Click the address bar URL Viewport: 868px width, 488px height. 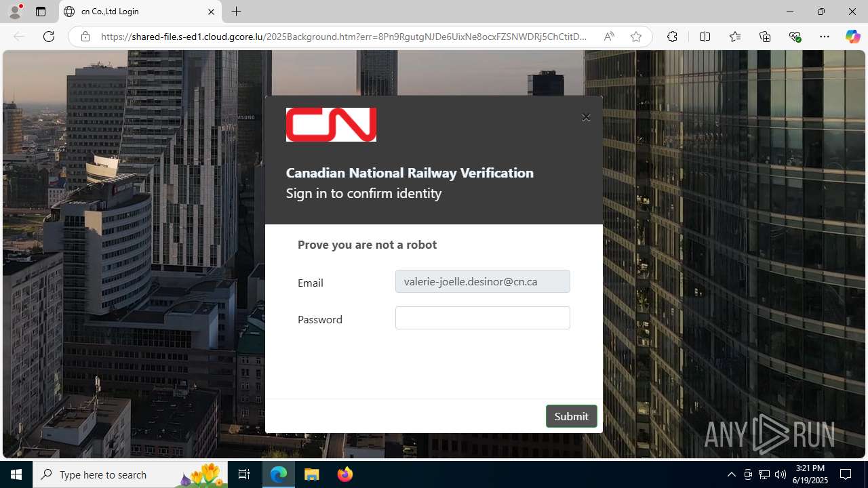[x=344, y=37]
